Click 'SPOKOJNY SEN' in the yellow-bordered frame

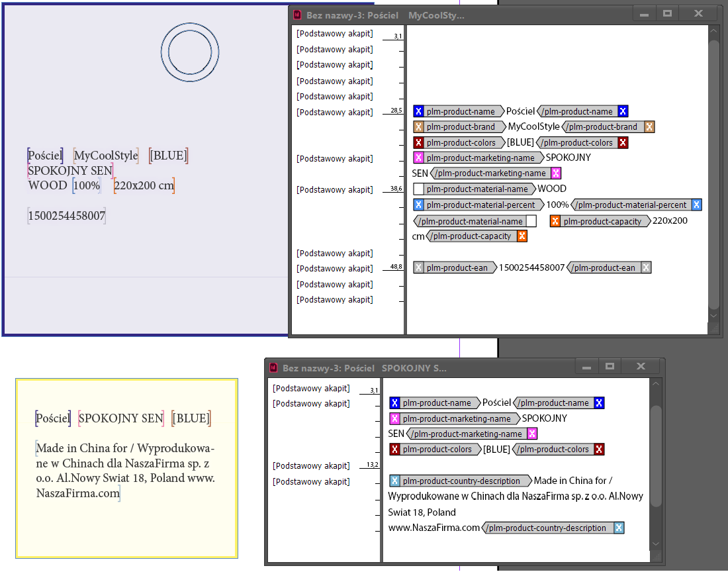click(120, 418)
